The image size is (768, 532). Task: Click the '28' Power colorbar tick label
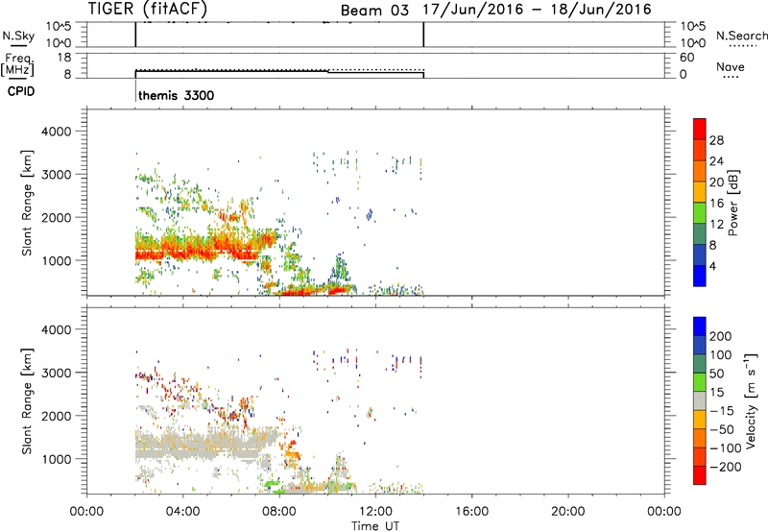[x=716, y=140]
